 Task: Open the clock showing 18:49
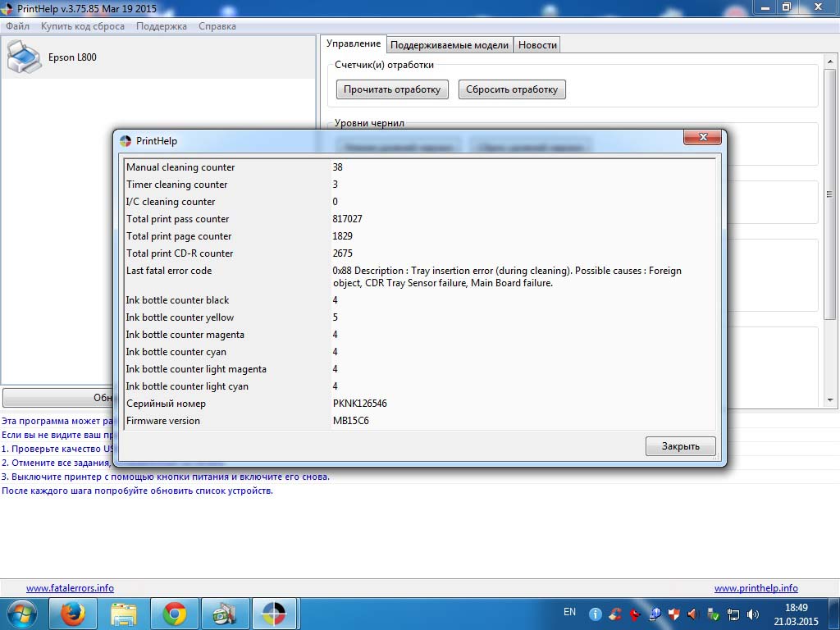(796, 614)
